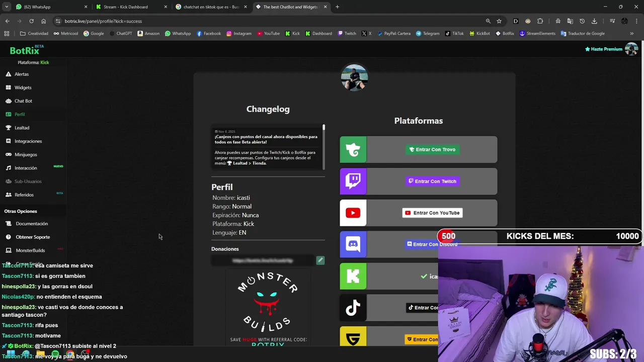
Task: Open the browser downloads icon
Action: [594, 21]
